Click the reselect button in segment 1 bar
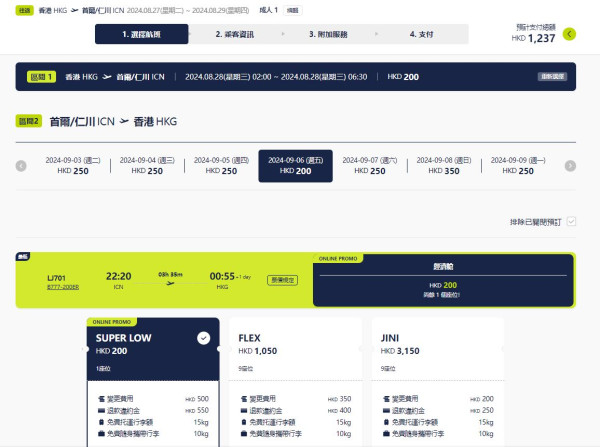The height and width of the screenshot is (447, 600). (x=552, y=77)
